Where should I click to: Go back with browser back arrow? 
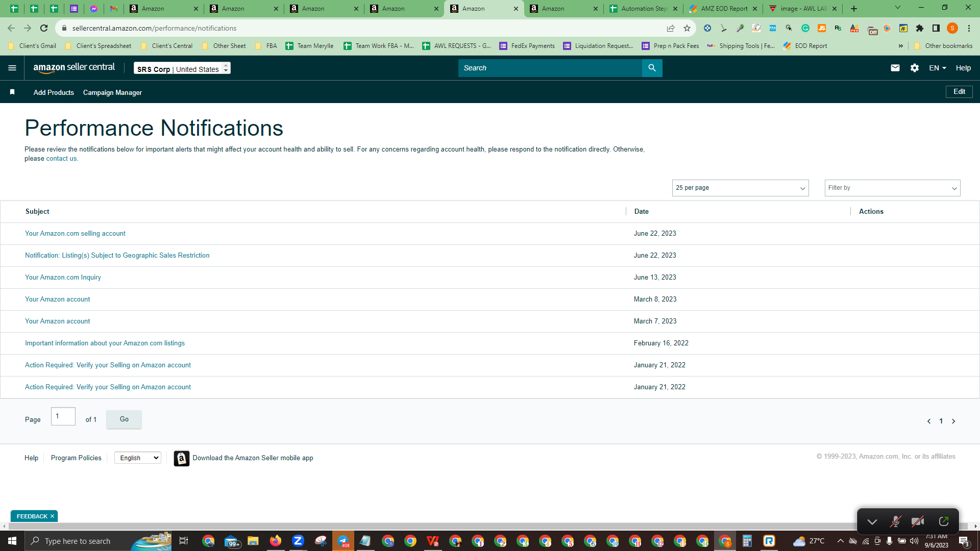tap(11, 28)
